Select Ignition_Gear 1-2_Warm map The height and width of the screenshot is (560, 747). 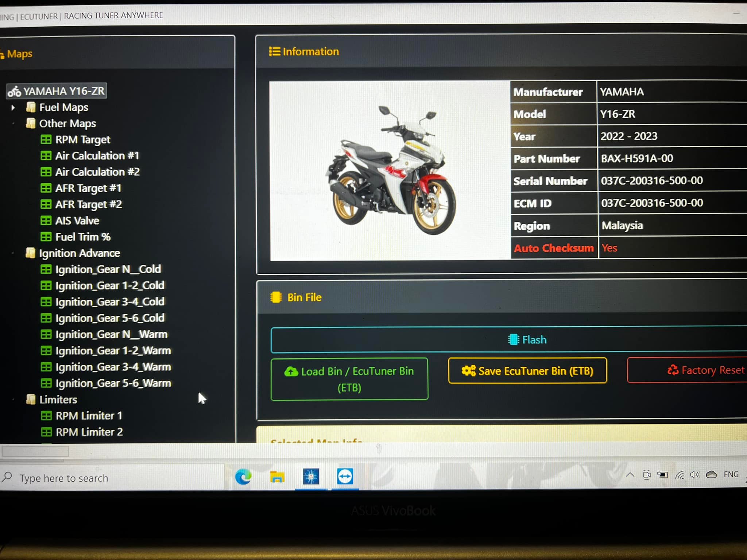(x=113, y=351)
